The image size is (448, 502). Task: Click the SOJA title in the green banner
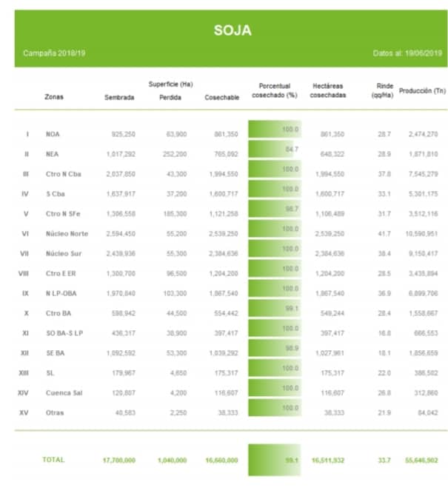pyautogui.click(x=233, y=30)
